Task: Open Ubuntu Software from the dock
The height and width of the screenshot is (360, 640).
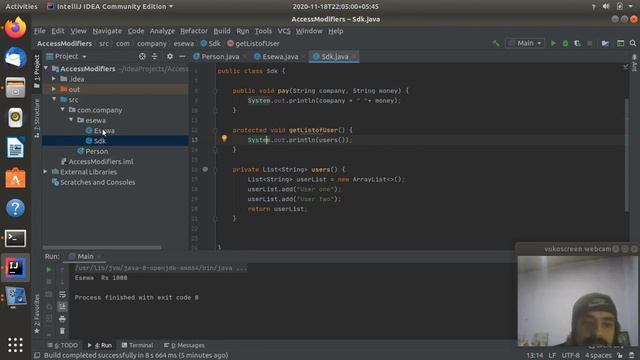Action: [16, 178]
